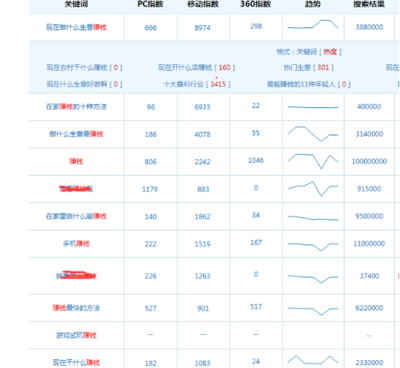This screenshot has height=368, width=400.
Task: Open trend chart for 现在做什么生意赚钱 row
Action: tap(313, 24)
